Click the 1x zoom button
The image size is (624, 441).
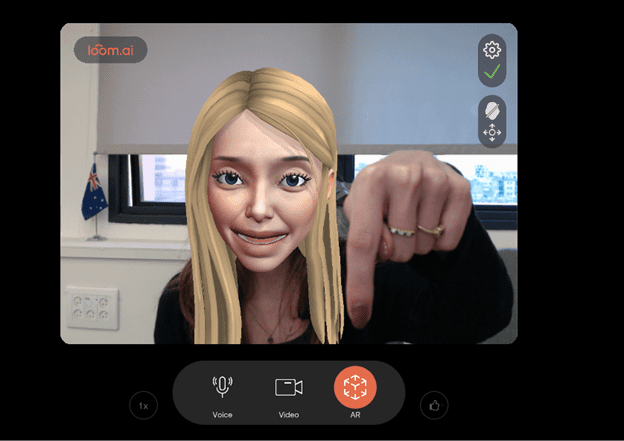pyautogui.click(x=144, y=406)
